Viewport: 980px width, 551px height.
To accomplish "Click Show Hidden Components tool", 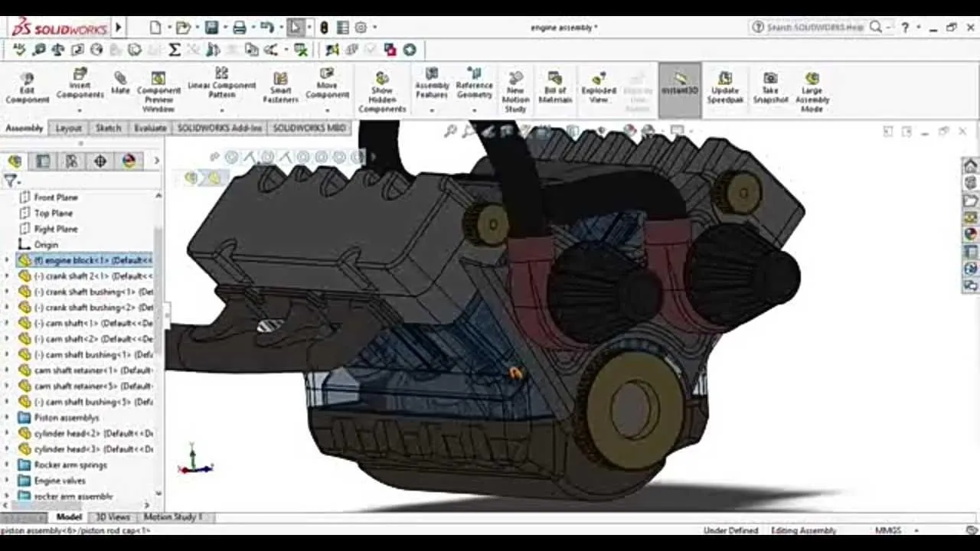I will pyautogui.click(x=382, y=92).
